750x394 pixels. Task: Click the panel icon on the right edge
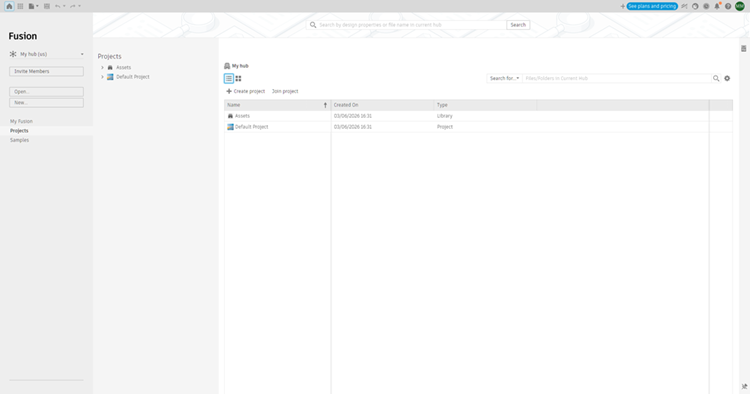(744, 49)
